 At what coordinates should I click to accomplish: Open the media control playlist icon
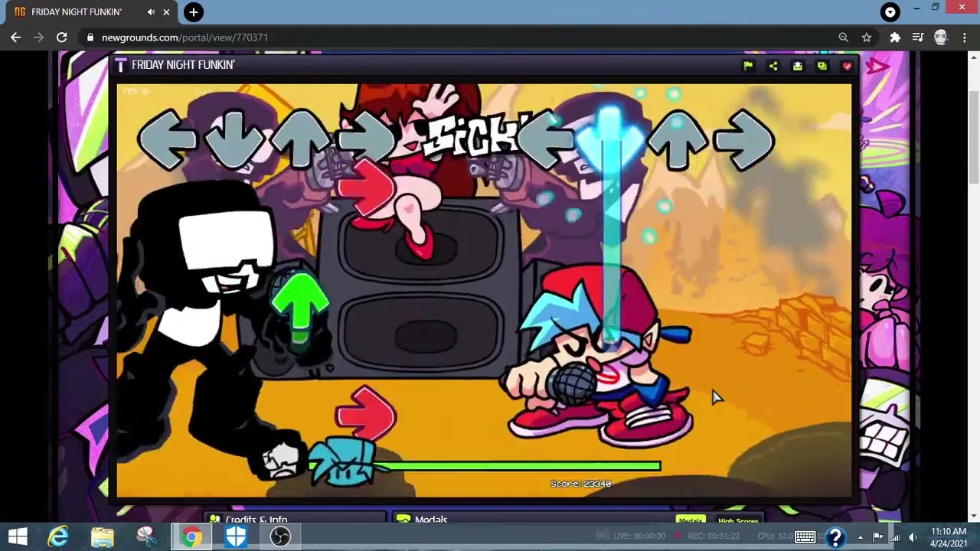coord(918,37)
